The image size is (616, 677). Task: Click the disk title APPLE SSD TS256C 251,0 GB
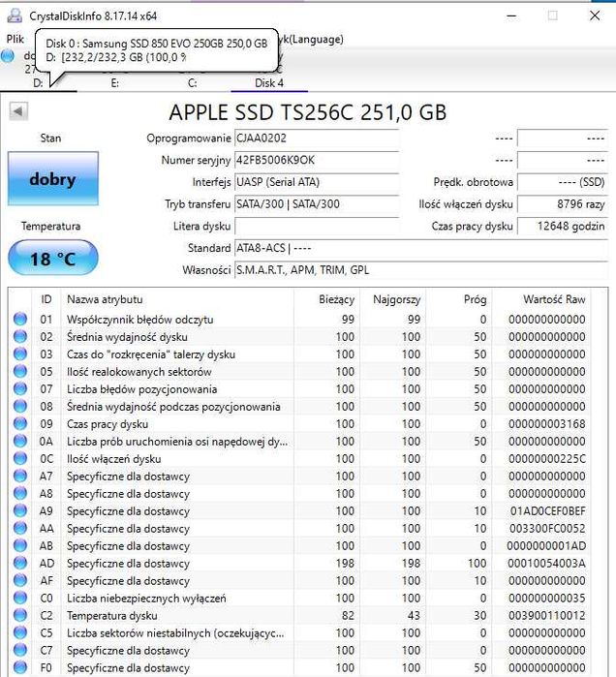[x=307, y=112]
